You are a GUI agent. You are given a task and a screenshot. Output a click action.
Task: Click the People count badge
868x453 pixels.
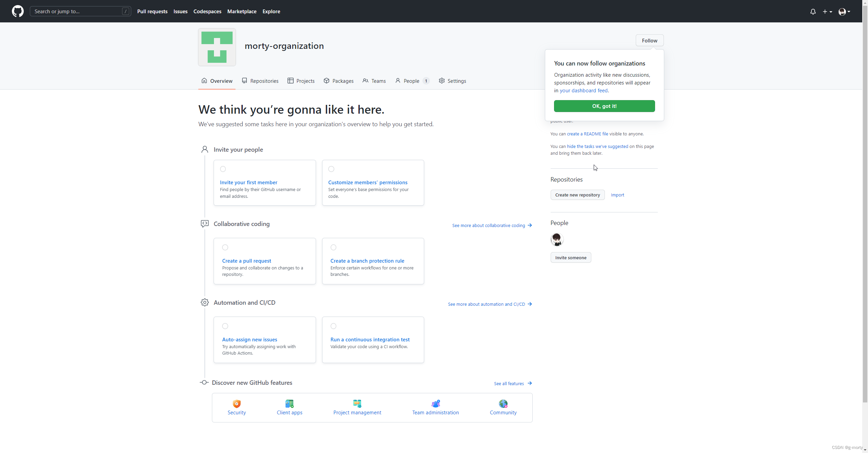point(426,81)
